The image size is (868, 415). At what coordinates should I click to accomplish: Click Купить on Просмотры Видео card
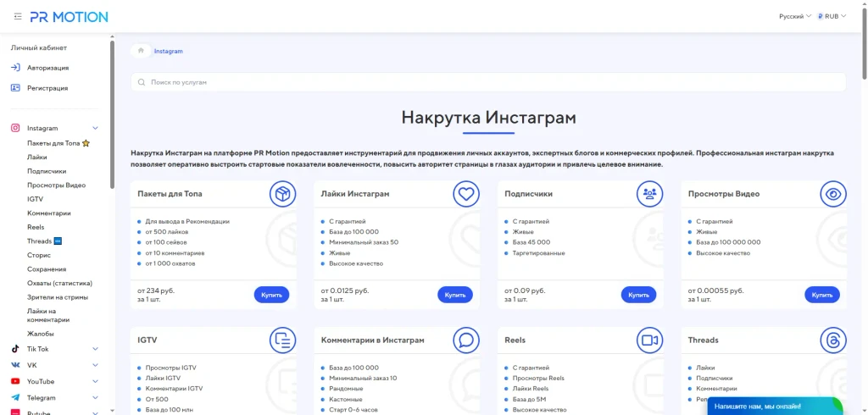pyautogui.click(x=822, y=295)
